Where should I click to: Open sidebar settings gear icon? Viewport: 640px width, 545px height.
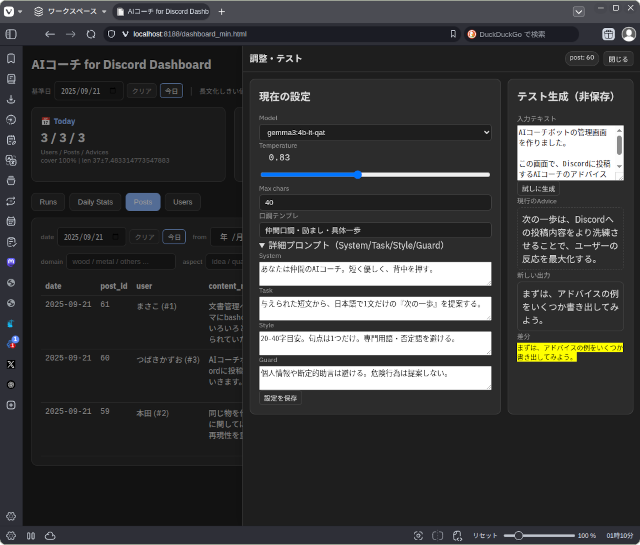click(x=11, y=516)
